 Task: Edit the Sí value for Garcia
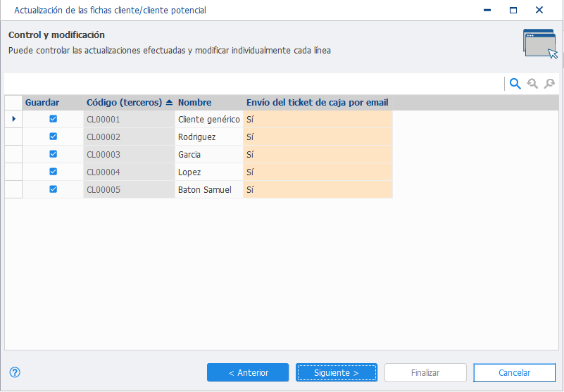[x=318, y=154]
